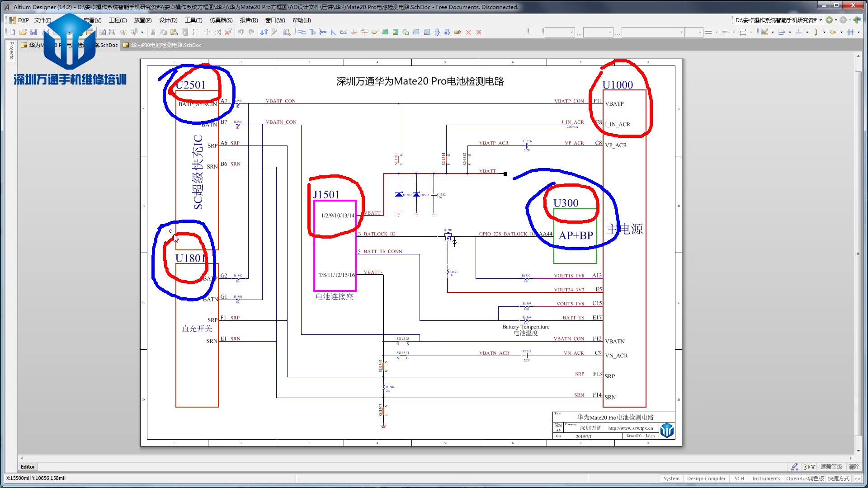Image resolution: width=868 pixels, height=488 pixels.
Task: Open the 工具(T) menu
Action: pyautogui.click(x=193, y=20)
